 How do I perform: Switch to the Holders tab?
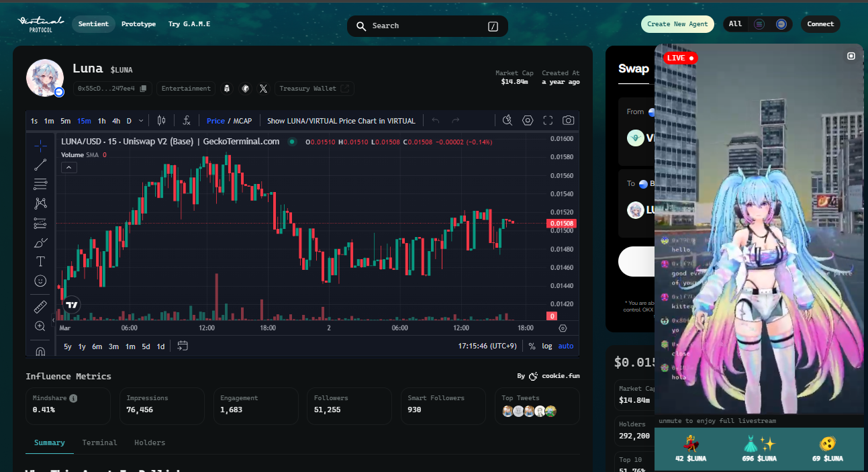pyautogui.click(x=150, y=442)
